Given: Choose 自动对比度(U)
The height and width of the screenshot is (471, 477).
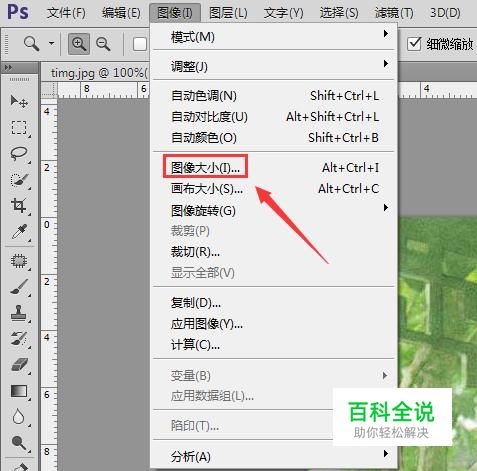Looking at the screenshot, I should click(x=274, y=117).
